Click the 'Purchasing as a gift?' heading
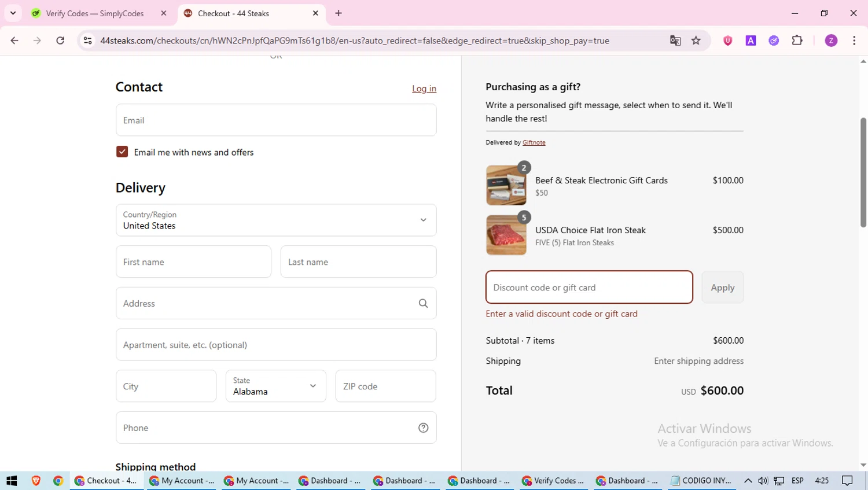 point(533,87)
